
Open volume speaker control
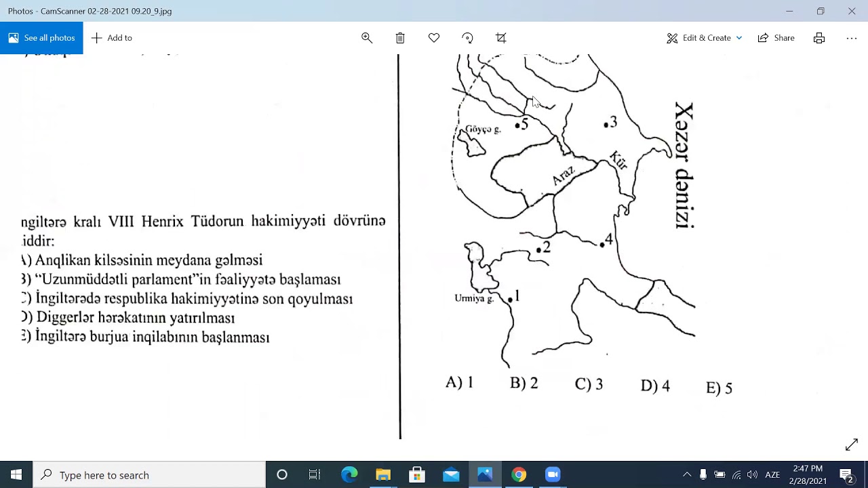[752, 474]
